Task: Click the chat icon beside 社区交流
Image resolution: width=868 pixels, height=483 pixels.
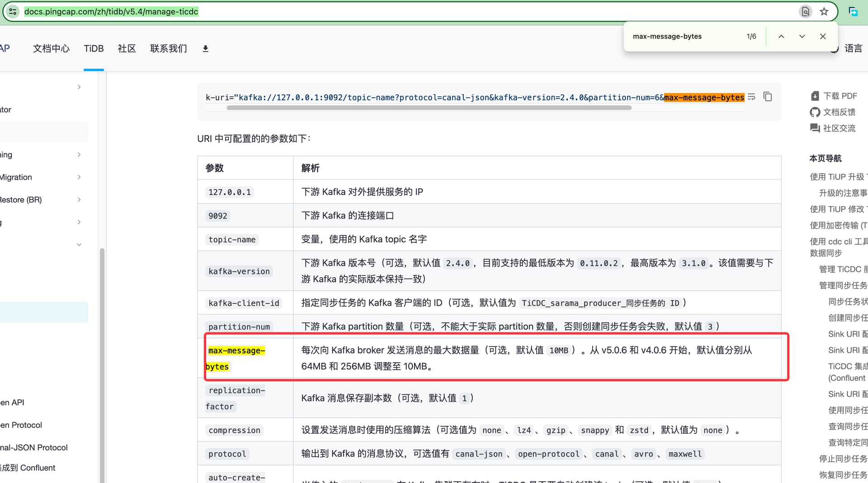Action: (815, 128)
